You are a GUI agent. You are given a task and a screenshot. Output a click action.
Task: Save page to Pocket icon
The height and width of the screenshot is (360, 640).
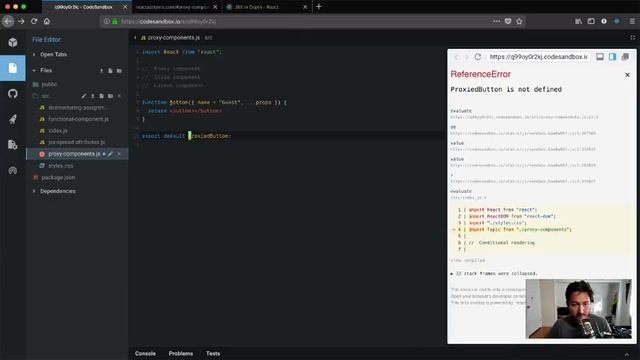[508, 21]
